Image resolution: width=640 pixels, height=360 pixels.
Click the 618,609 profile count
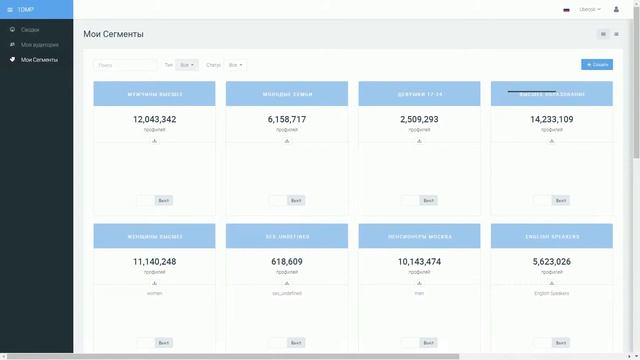point(287,262)
